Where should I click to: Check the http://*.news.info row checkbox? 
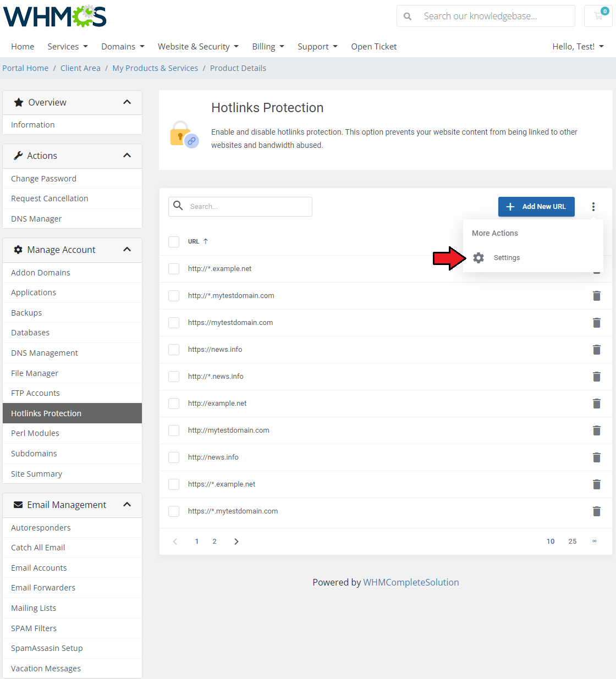click(174, 377)
